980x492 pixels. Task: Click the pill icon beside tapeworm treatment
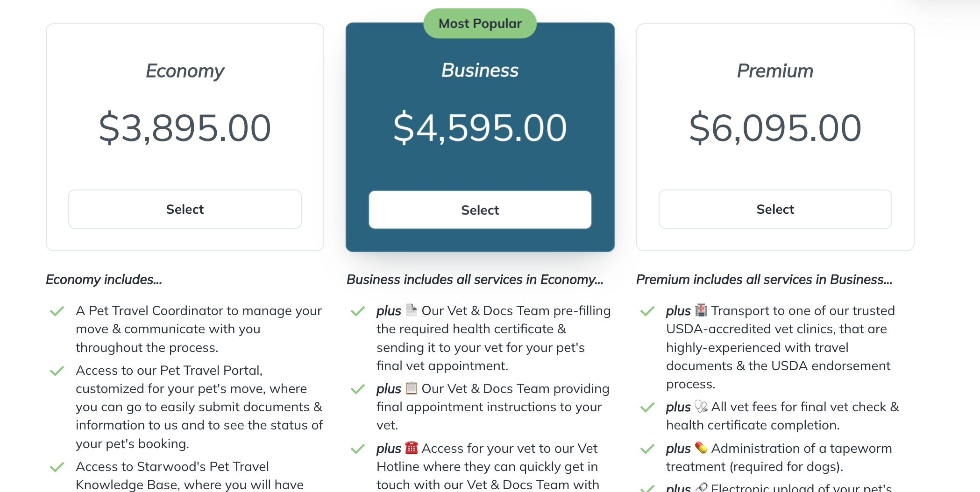click(701, 448)
